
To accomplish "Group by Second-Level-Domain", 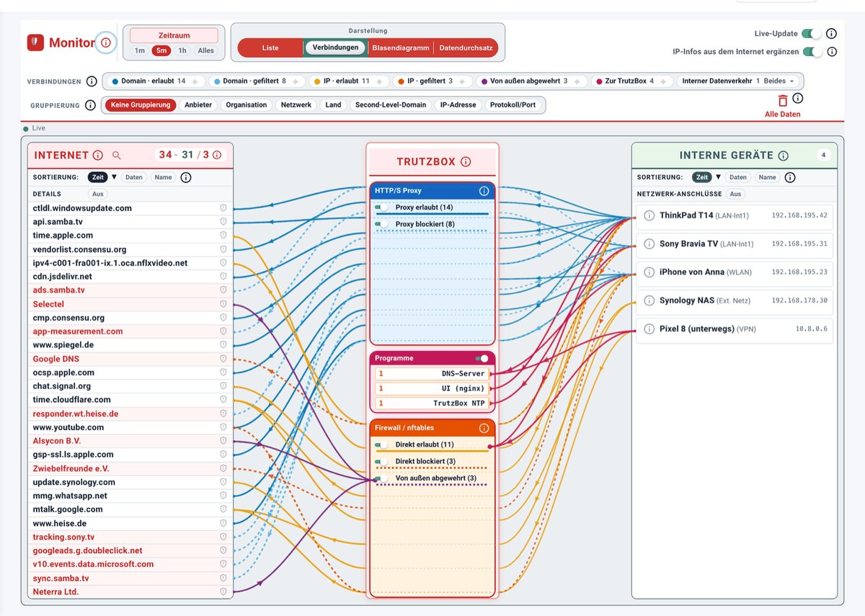I will point(391,105).
